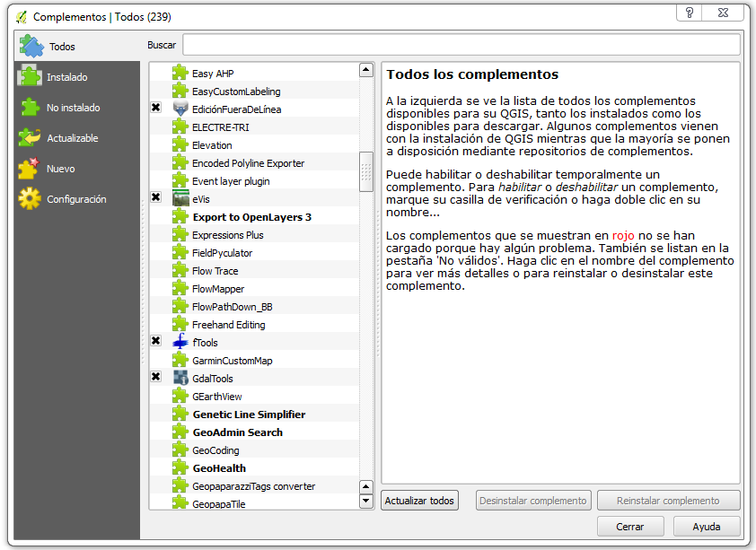756x550 pixels.
Task: Select the Expressions Plus entry
Action: (x=227, y=235)
